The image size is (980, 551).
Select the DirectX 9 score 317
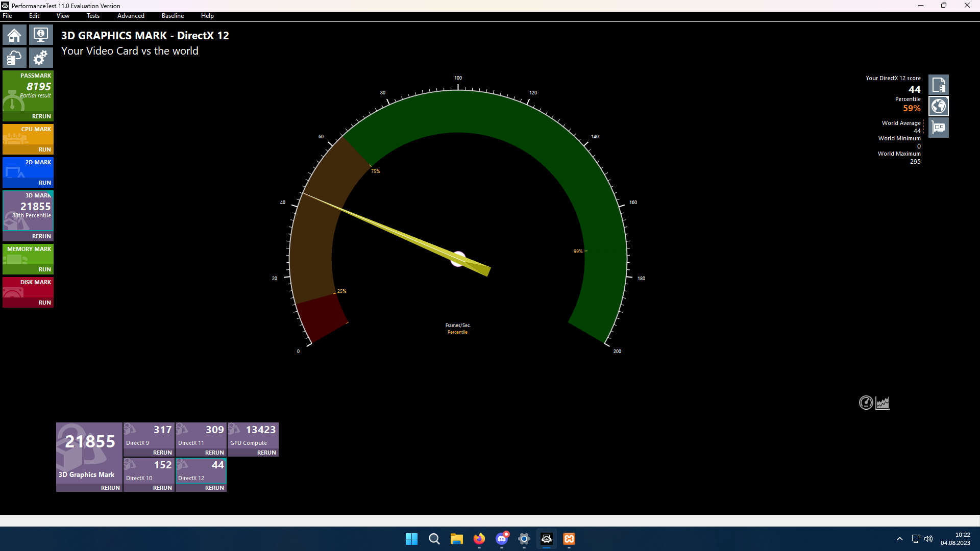coord(163,430)
